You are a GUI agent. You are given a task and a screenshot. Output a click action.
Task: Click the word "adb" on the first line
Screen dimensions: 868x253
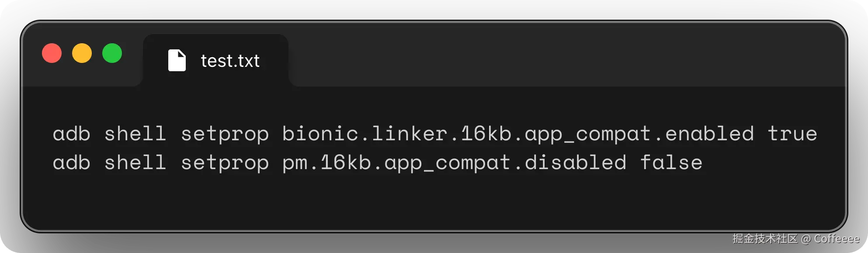click(71, 134)
